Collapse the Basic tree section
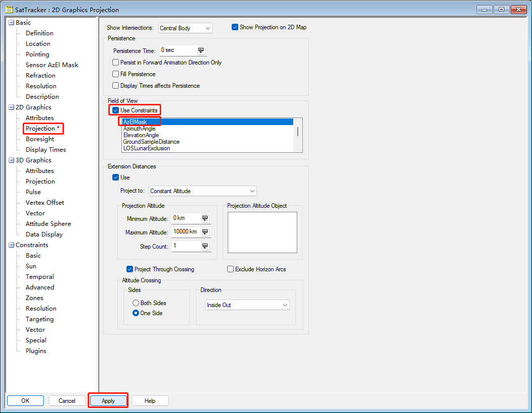 [x=11, y=23]
